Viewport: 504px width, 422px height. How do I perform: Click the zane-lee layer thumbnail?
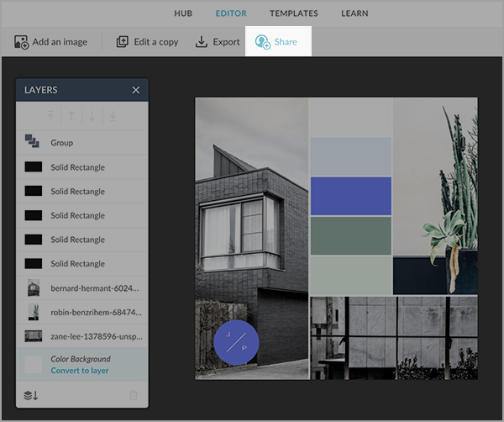pos(34,336)
